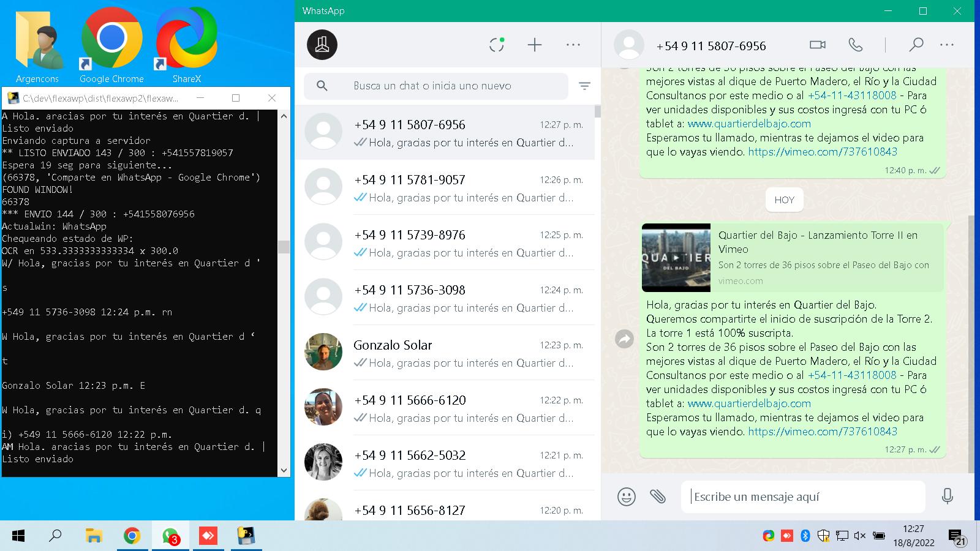Click phone link +54-11-43118008 in today's message
Screen dimensions: 980x551
click(x=852, y=375)
